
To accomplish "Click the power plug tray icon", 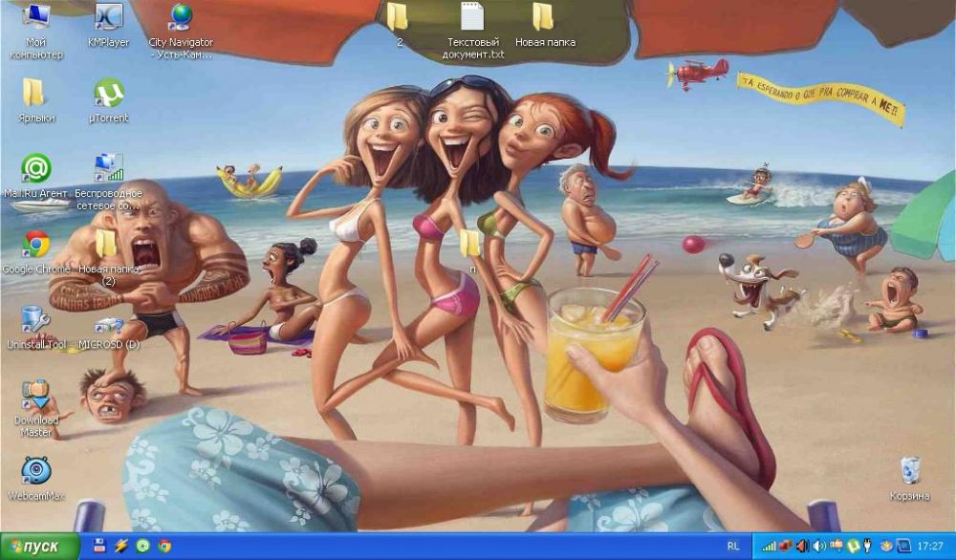I will [868, 546].
